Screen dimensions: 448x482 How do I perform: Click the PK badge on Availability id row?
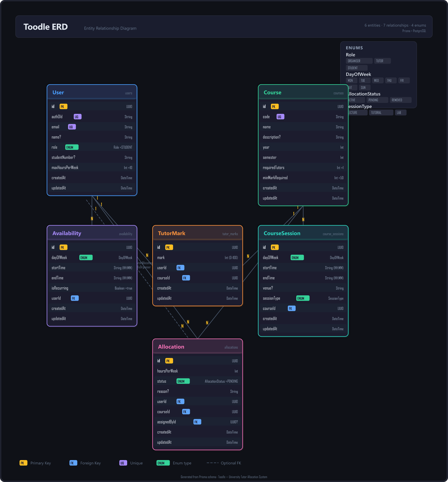tap(63, 248)
